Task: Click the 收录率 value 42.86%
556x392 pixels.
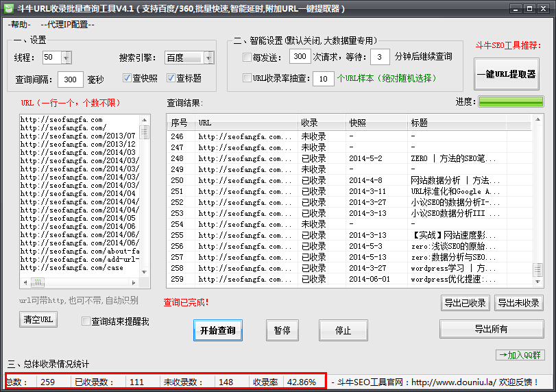Action: pos(302,382)
